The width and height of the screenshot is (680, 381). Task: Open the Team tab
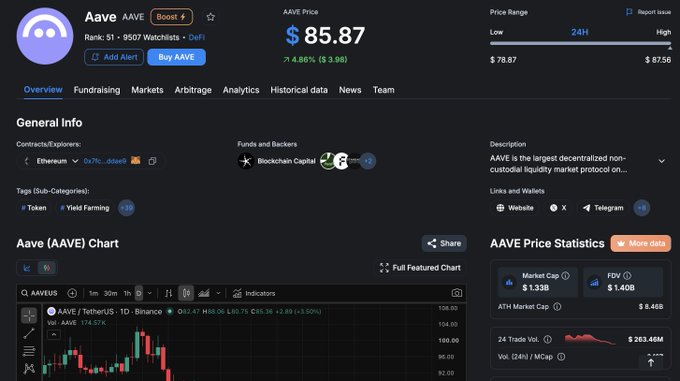[x=384, y=90]
